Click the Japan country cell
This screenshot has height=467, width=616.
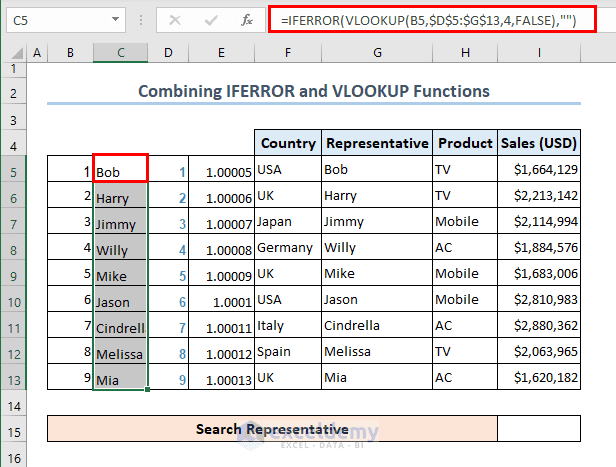click(x=288, y=221)
